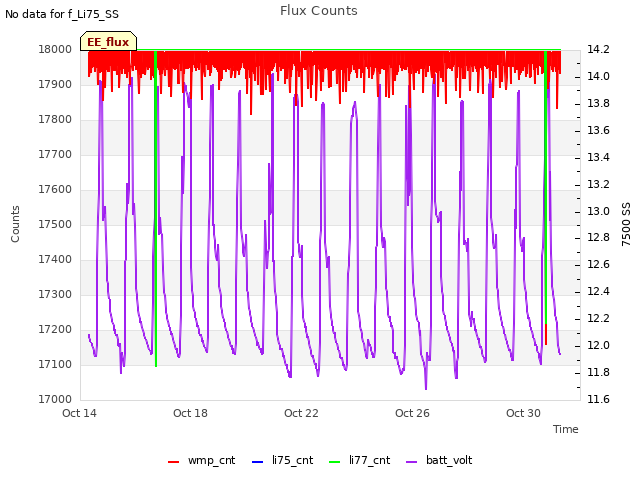The image size is (640, 480).
Task: Click the green li77_cnt spike near Oct 17
Action: coord(156,208)
